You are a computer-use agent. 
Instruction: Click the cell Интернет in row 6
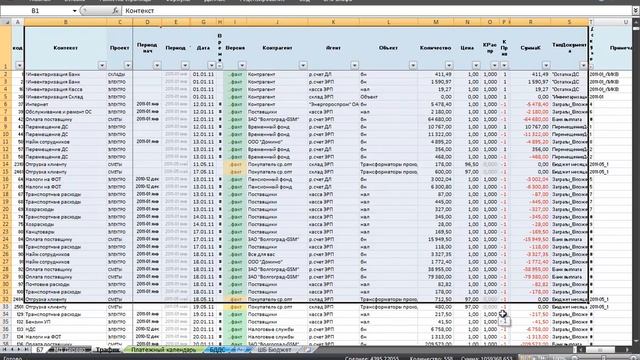pyautogui.click(x=66, y=104)
